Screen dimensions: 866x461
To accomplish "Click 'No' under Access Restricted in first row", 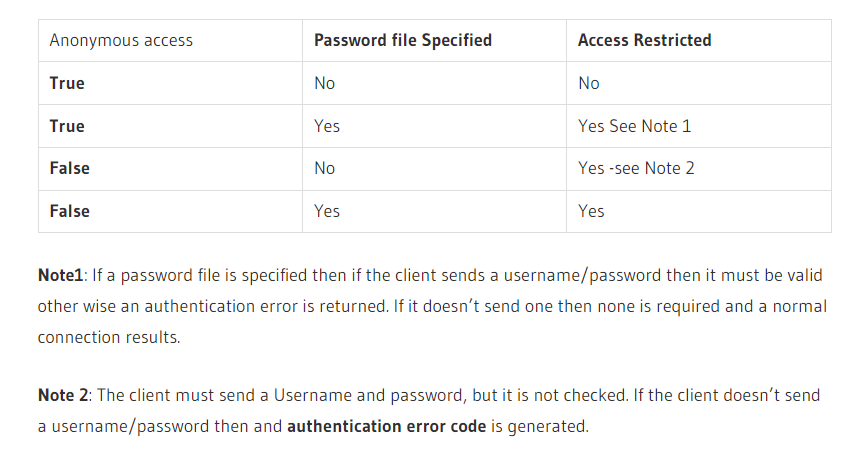I will (588, 83).
